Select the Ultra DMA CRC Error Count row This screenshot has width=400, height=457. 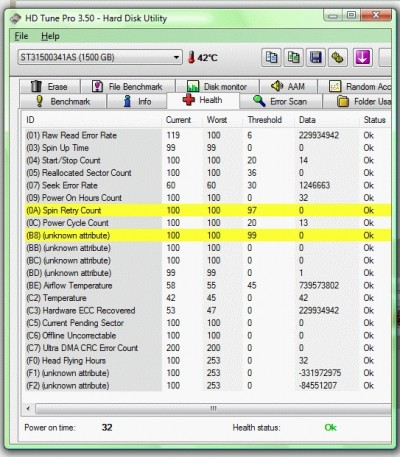coord(207,348)
